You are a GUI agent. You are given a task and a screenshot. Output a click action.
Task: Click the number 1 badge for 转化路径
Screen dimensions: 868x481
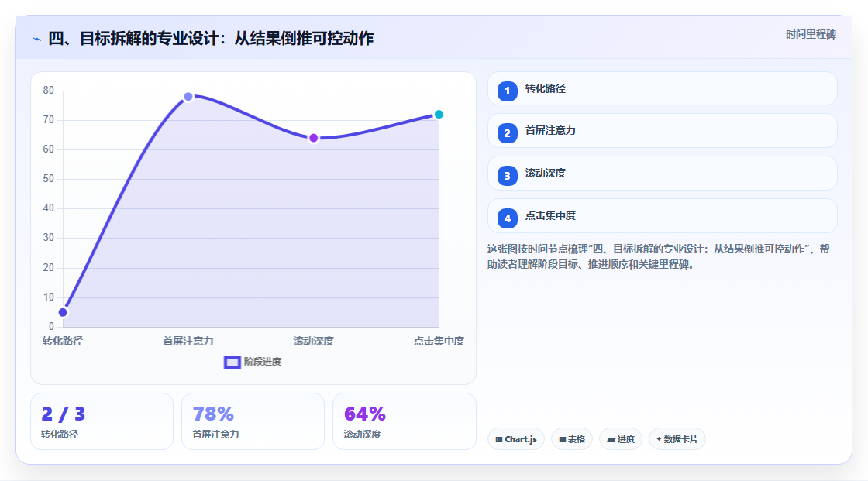507,91
